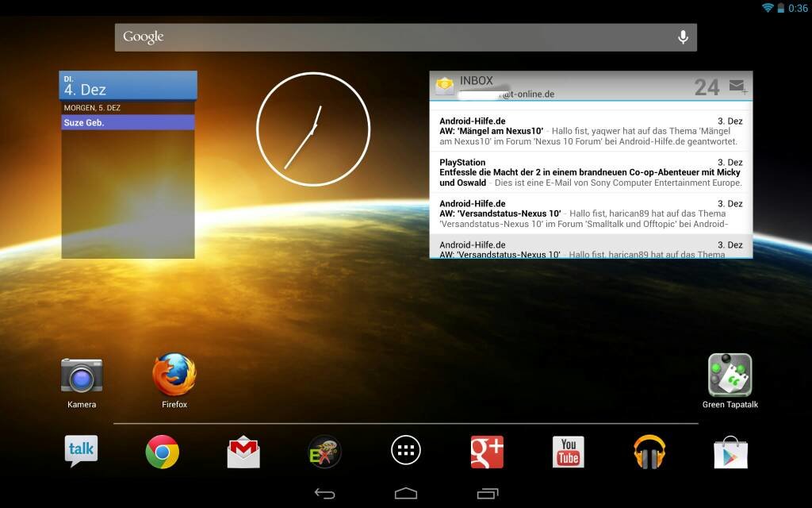Launch Chrome from the dock

click(x=162, y=452)
